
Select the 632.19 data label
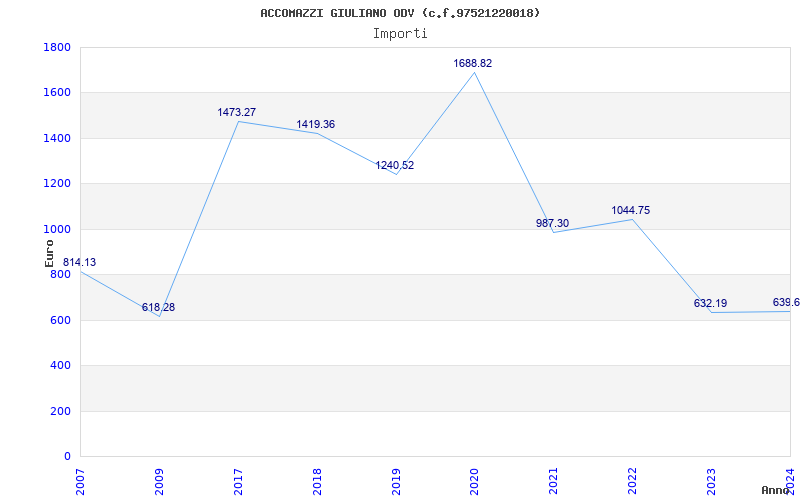[x=710, y=303]
